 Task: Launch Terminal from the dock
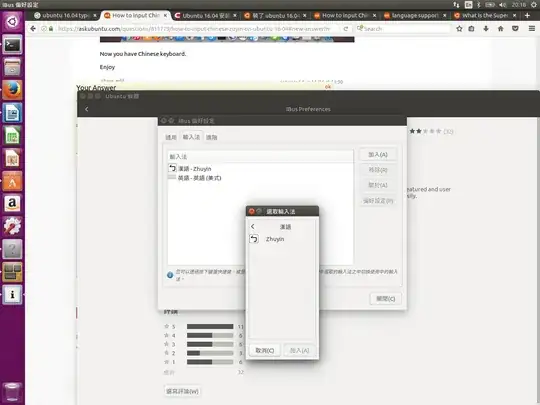(12, 44)
